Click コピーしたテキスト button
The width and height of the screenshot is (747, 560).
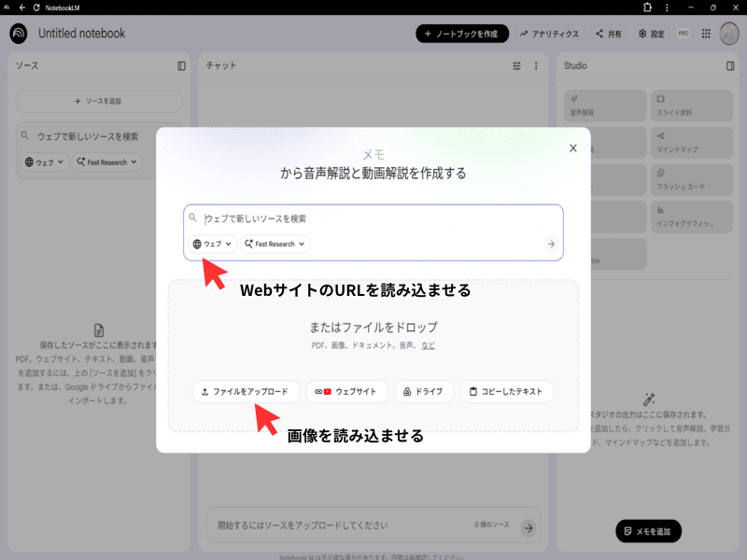507,391
